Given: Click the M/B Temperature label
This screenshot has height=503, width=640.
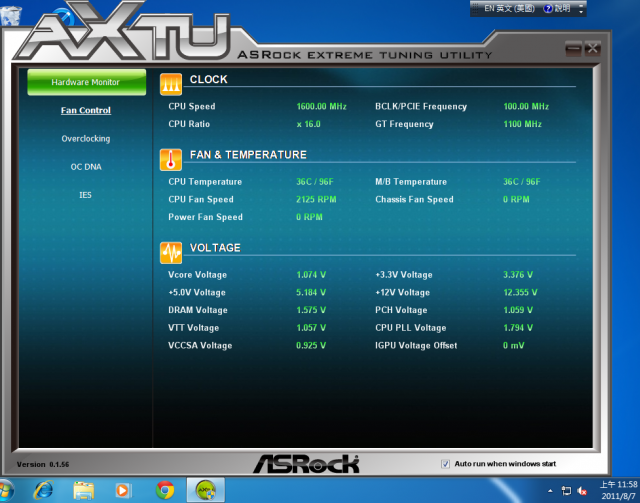Looking at the screenshot, I should pos(411,182).
